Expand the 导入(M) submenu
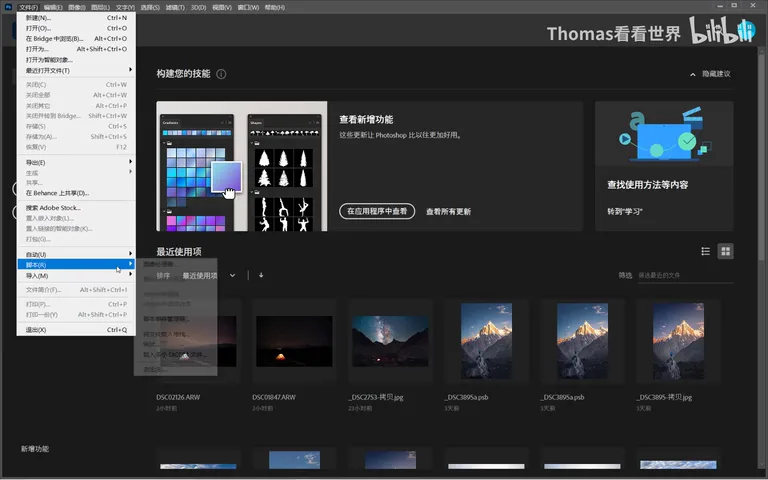768x480 pixels. coord(76,275)
